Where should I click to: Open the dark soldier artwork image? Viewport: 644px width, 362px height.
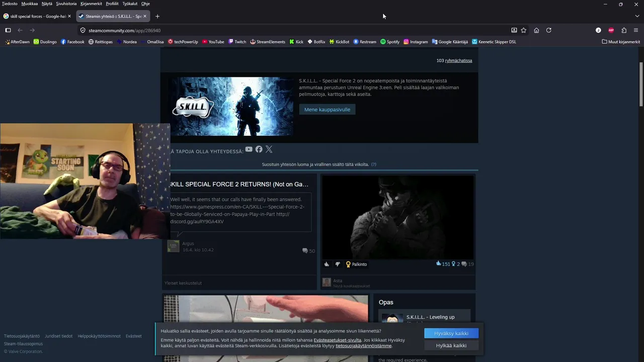click(397, 217)
